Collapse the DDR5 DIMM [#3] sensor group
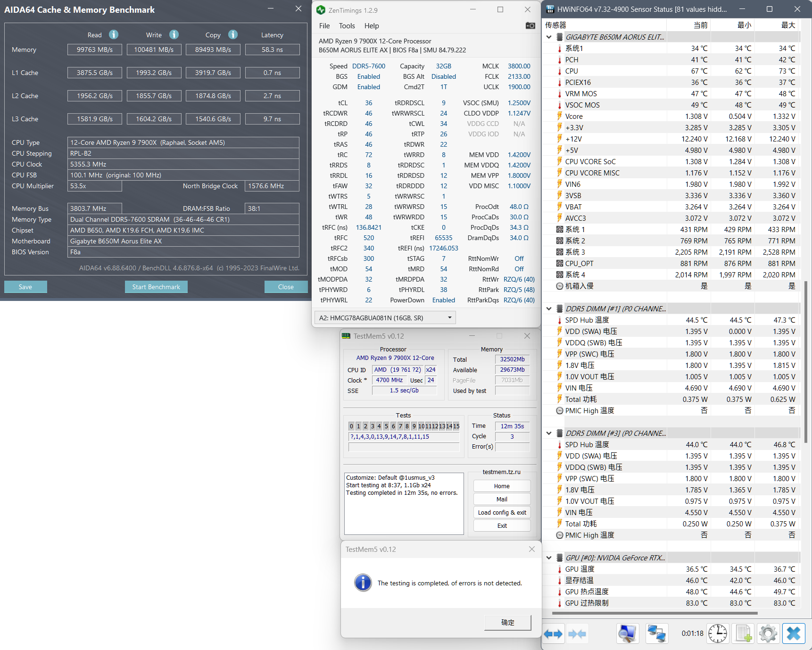Image resolution: width=812 pixels, height=650 pixels. tap(549, 433)
